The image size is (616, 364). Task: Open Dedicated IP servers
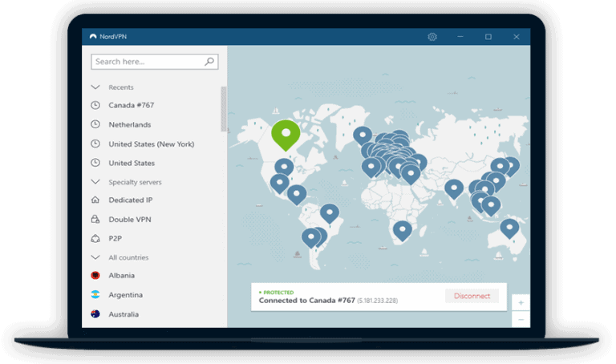coord(131,200)
